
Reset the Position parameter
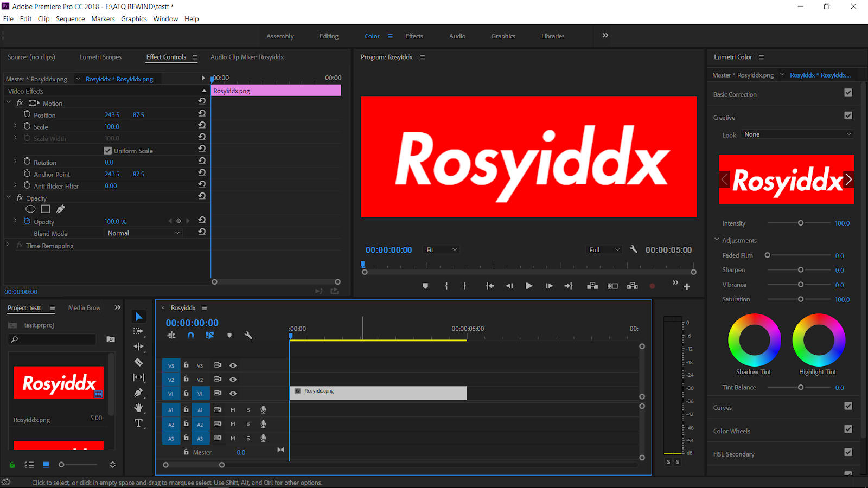[202, 113]
